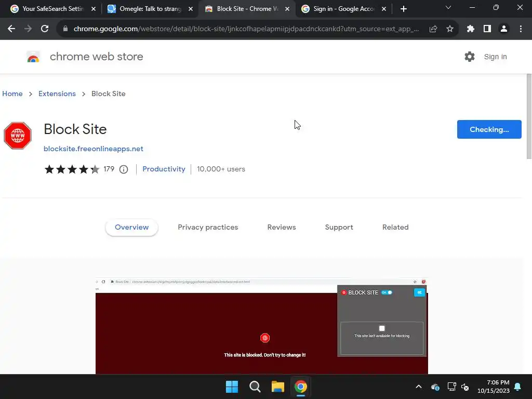Go back with the browser back arrow
The image size is (532, 399).
click(11, 29)
